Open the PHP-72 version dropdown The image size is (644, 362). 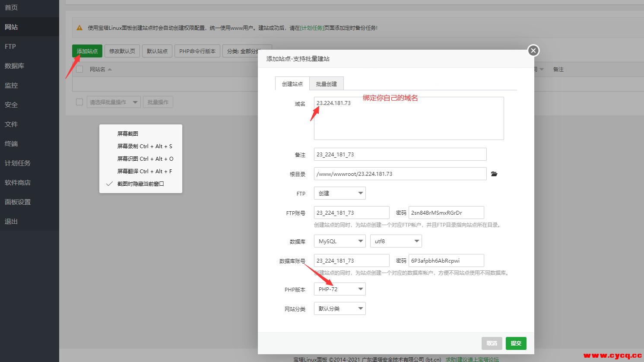(339, 289)
